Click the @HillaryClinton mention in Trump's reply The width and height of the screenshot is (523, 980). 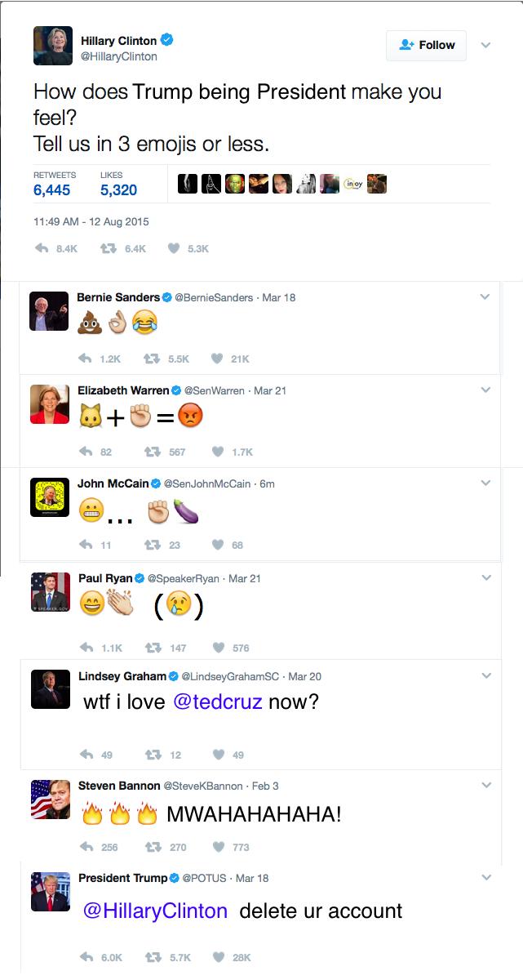pos(155,911)
